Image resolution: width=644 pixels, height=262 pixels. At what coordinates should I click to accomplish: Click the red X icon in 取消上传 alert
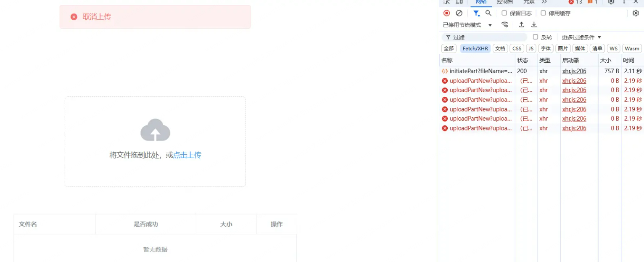[74, 17]
